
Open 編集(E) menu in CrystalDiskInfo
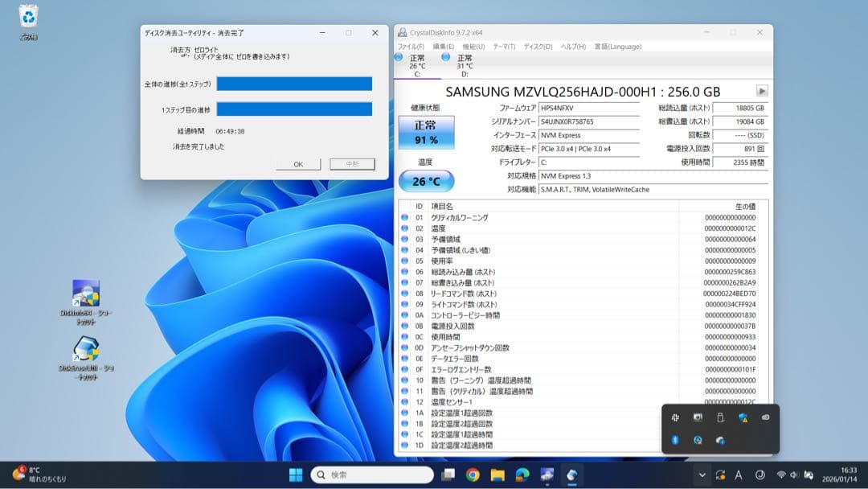coord(443,47)
